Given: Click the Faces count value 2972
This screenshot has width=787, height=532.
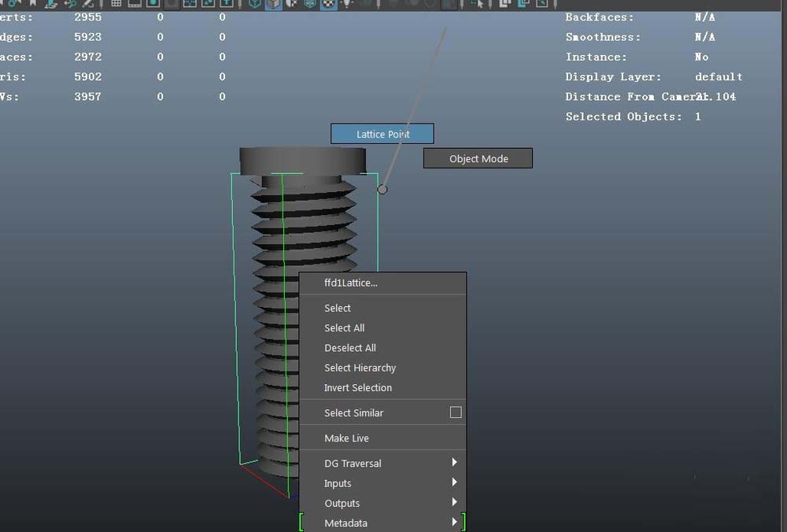Looking at the screenshot, I should [x=88, y=57].
